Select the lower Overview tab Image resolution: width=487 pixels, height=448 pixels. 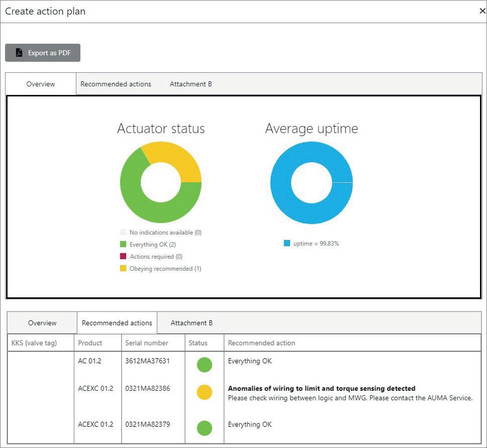pos(42,323)
